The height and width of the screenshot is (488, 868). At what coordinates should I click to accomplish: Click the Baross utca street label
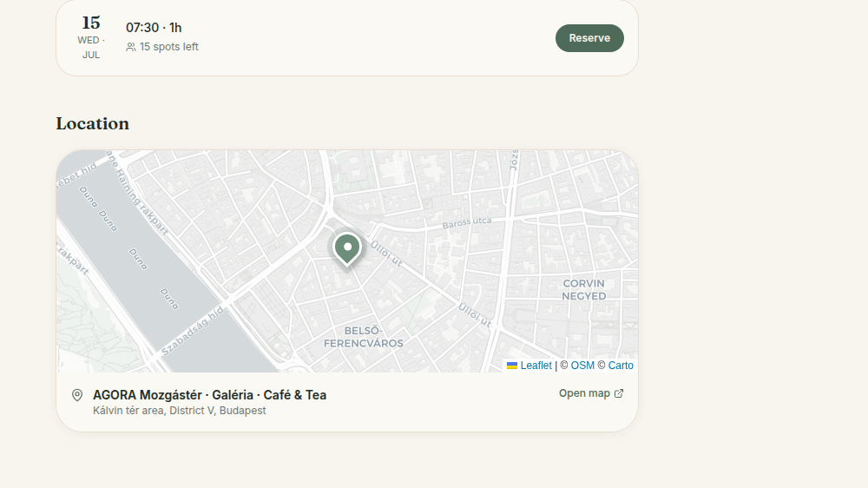[467, 222]
